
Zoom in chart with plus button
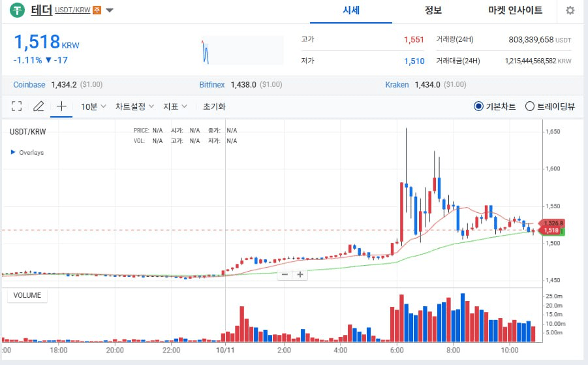(300, 275)
